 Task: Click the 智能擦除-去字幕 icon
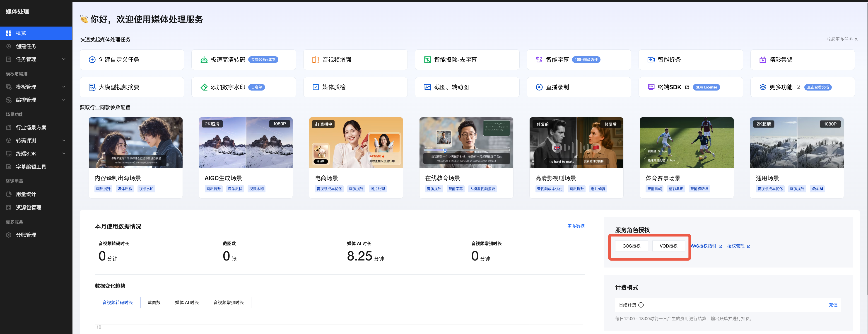coord(427,60)
